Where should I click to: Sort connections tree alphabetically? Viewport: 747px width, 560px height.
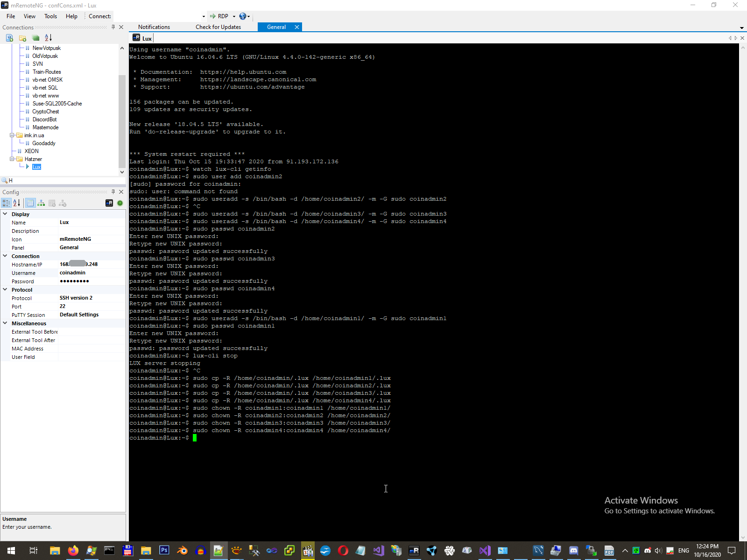49,38
